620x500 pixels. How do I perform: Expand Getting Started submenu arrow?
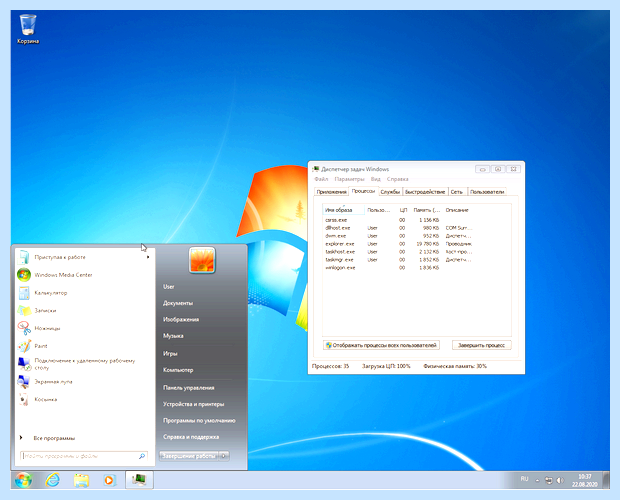click(x=148, y=257)
